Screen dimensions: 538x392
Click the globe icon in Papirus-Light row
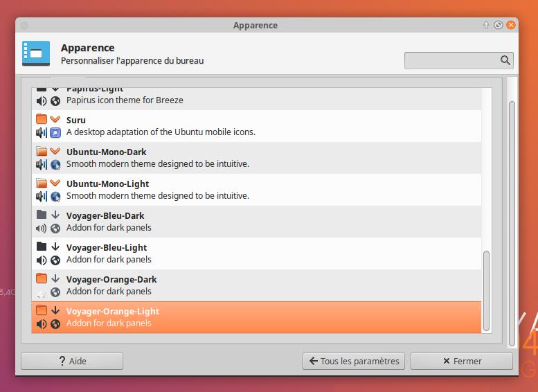pyautogui.click(x=55, y=101)
